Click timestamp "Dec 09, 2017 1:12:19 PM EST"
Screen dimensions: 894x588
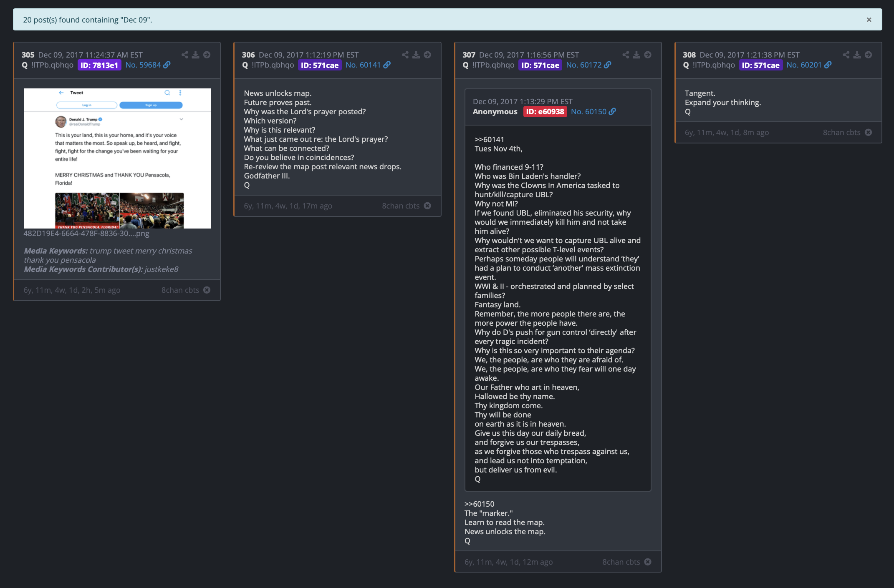pyautogui.click(x=308, y=55)
